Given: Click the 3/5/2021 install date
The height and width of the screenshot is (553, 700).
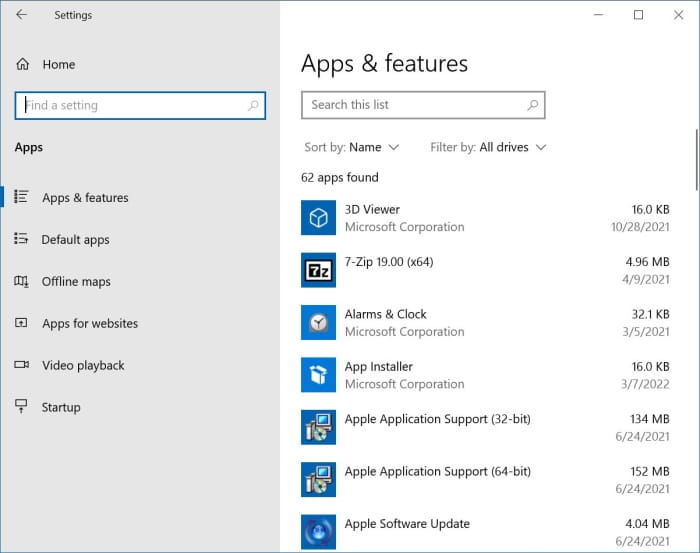Looking at the screenshot, I should [x=646, y=332].
